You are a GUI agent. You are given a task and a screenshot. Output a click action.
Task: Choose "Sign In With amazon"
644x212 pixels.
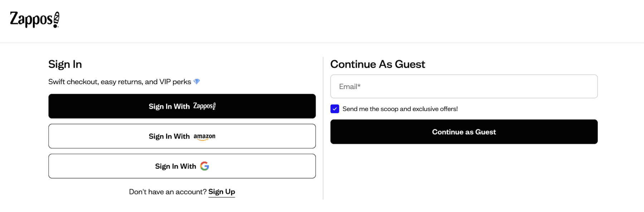click(x=182, y=136)
